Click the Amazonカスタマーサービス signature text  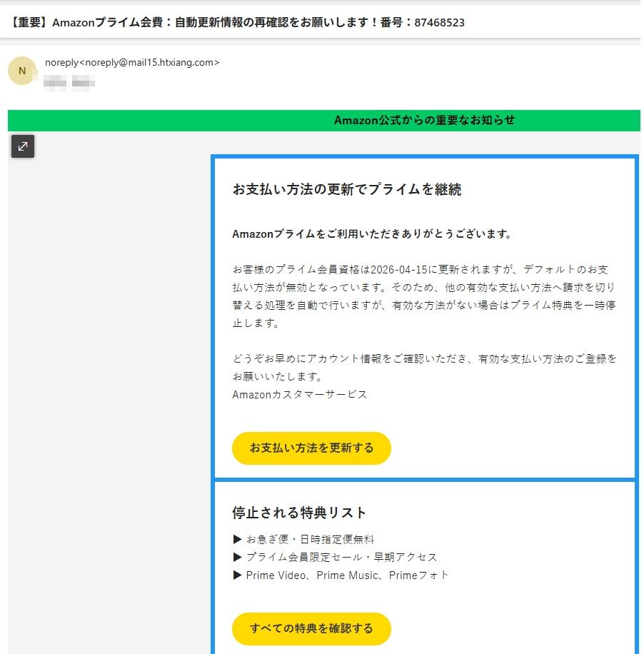coord(298,393)
